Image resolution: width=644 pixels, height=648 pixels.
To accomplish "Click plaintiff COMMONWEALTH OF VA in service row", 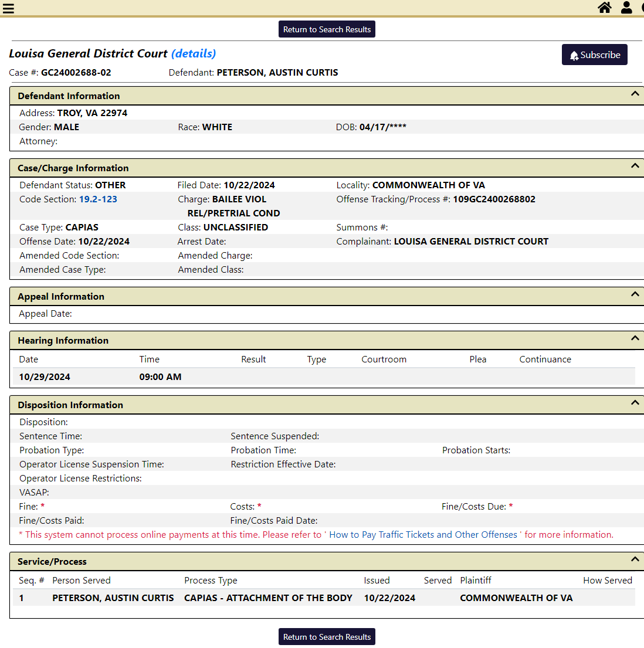I will [516, 598].
